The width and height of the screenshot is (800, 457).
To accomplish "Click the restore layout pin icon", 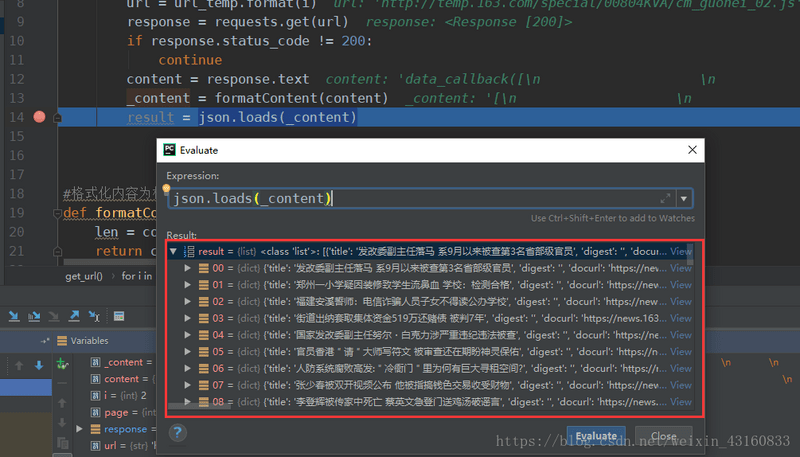I will [45, 341].
